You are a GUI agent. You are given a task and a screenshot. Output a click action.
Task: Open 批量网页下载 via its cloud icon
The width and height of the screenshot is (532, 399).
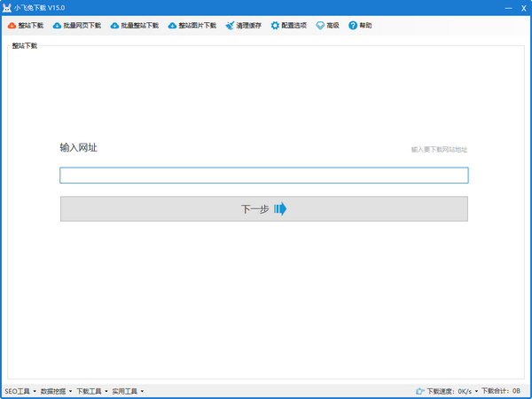click(58, 26)
